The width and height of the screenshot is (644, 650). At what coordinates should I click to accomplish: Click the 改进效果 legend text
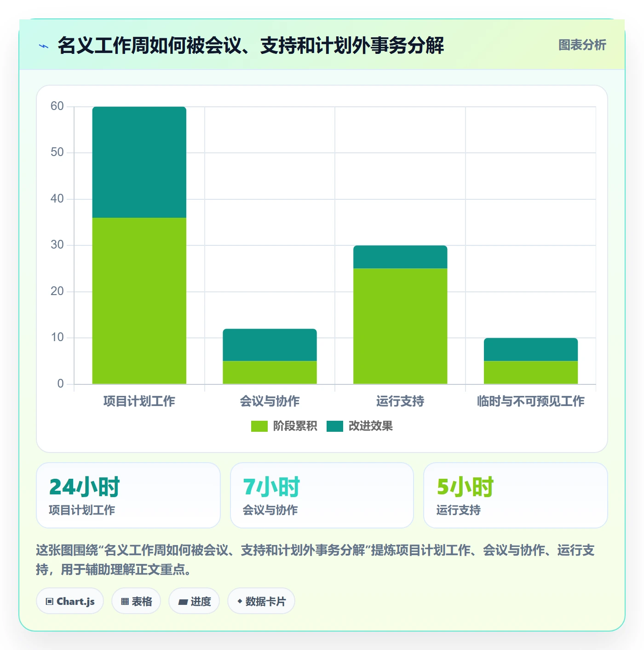(370, 426)
